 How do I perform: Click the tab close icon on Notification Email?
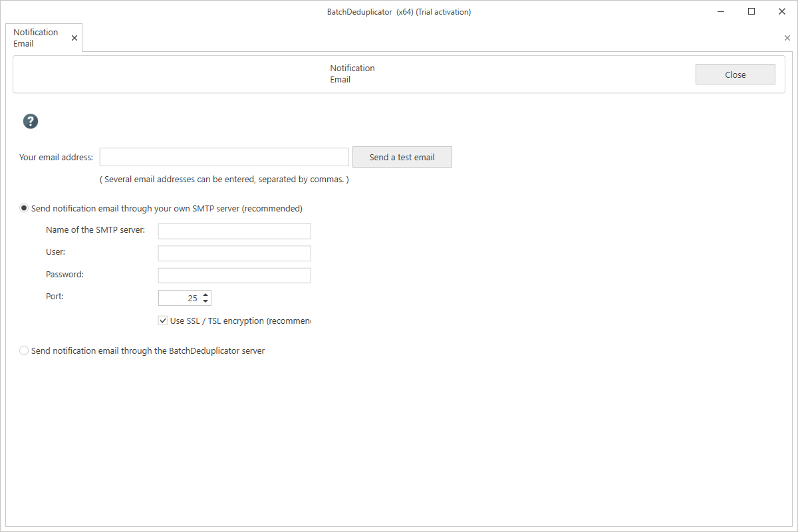click(74, 38)
